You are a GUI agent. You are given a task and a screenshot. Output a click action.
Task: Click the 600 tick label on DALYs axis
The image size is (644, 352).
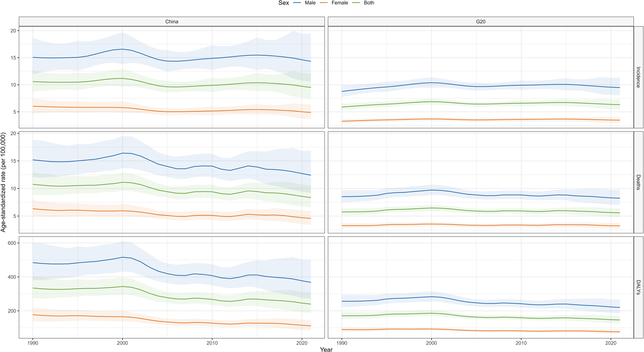pyautogui.click(x=12, y=243)
